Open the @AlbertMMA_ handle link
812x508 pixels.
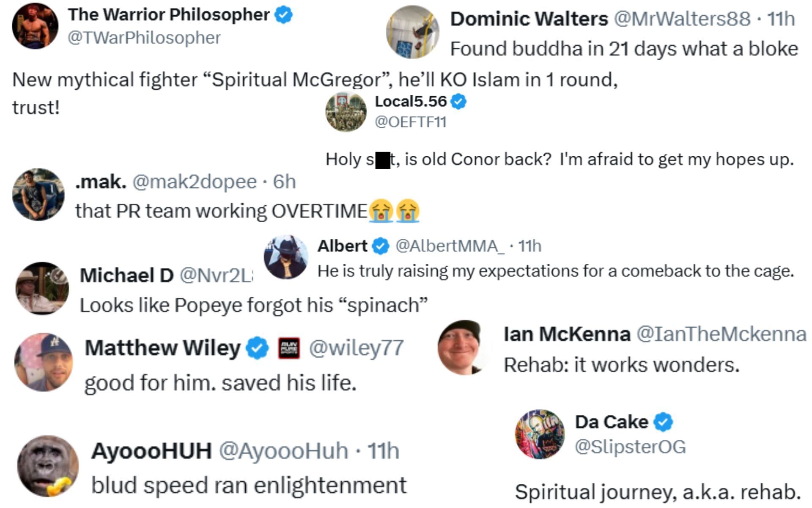tap(450, 246)
